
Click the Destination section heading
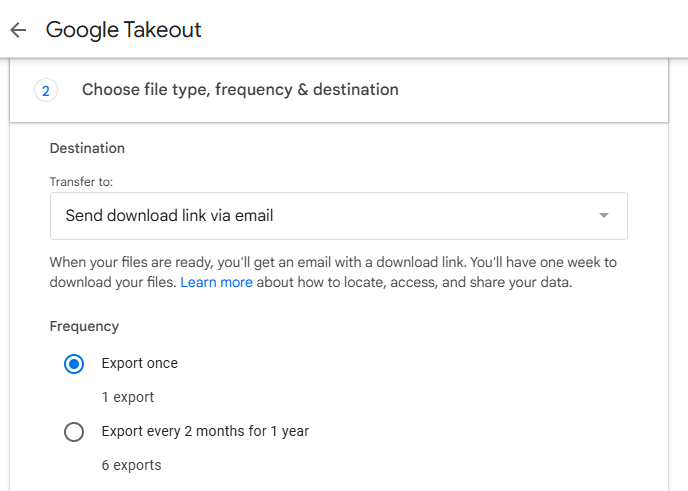click(x=87, y=148)
